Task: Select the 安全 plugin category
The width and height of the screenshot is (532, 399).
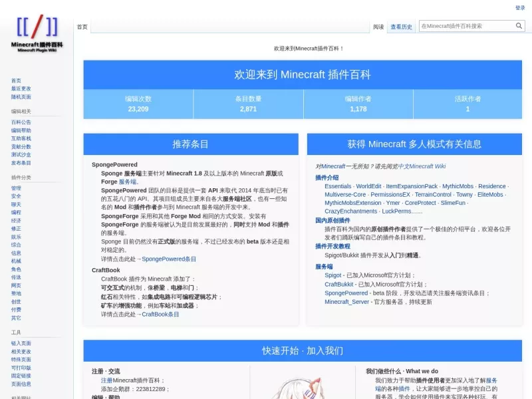Action: 16,196
